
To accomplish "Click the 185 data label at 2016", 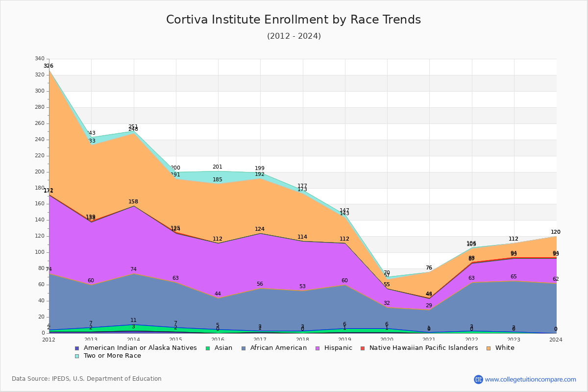I will (218, 180).
